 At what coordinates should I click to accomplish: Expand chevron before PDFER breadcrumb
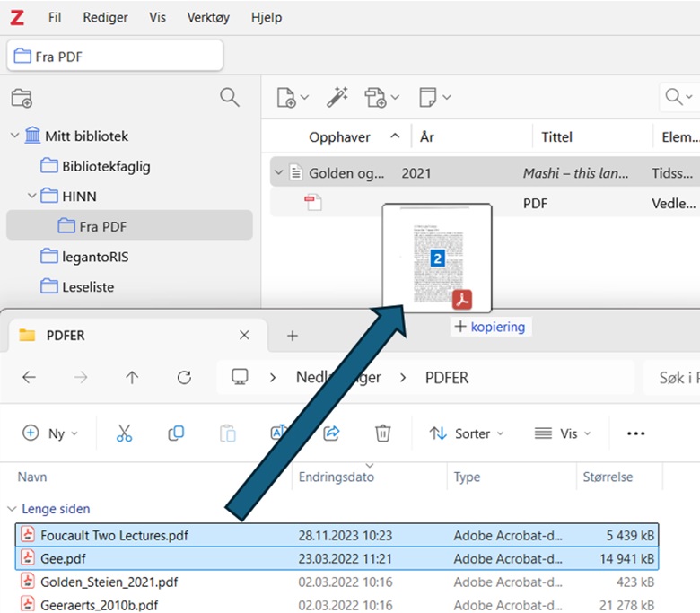click(403, 378)
